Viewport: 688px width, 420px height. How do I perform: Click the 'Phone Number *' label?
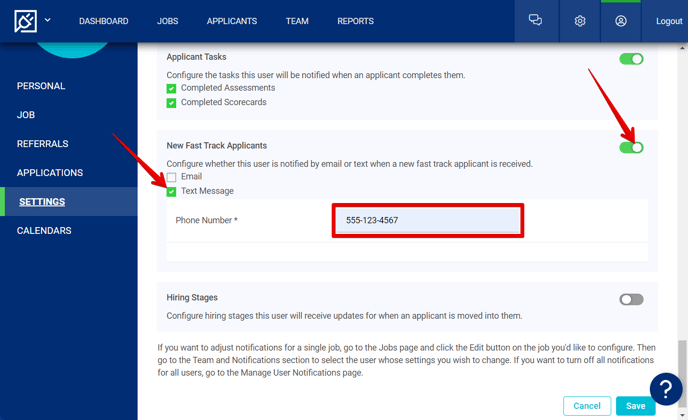click(206, 220)
